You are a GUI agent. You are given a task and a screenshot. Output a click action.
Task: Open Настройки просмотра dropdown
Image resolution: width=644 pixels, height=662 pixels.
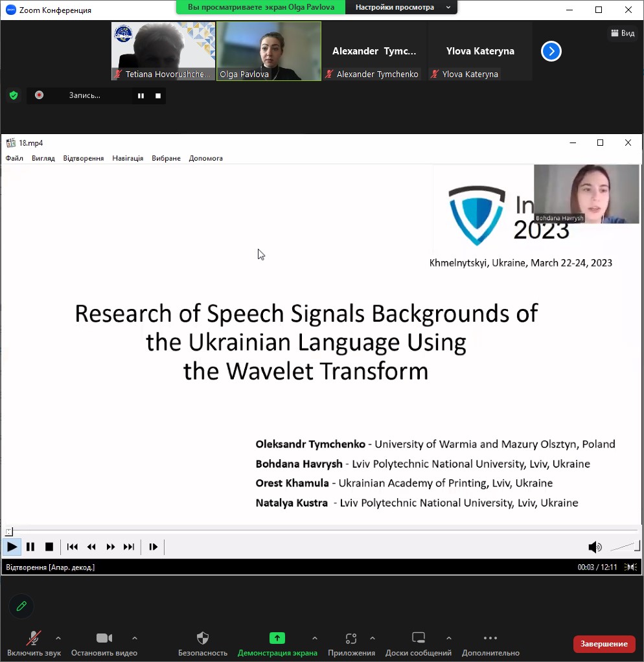click(401, 7)
